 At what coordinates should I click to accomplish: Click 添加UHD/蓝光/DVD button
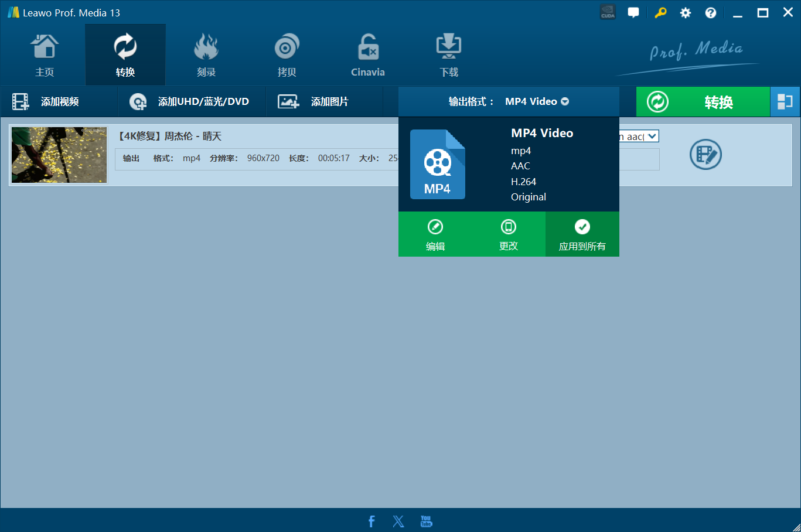190,102
